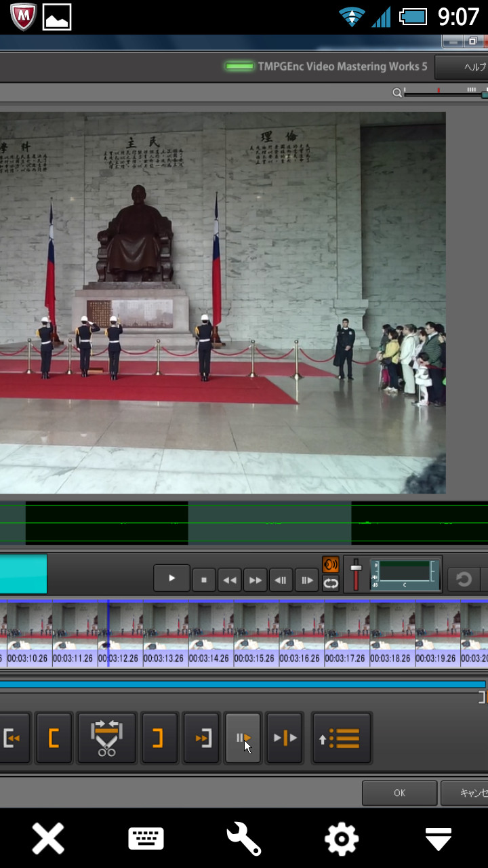This screenshot has width=488, height=868.
Task: Step forward one frame
Action: pyautogui.click(x=306, y=580)
